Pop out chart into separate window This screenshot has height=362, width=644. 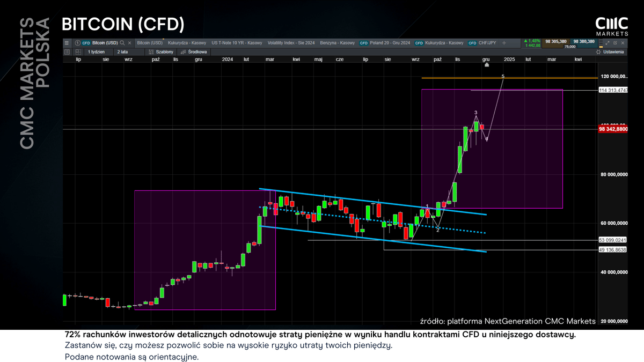point(615,43)
